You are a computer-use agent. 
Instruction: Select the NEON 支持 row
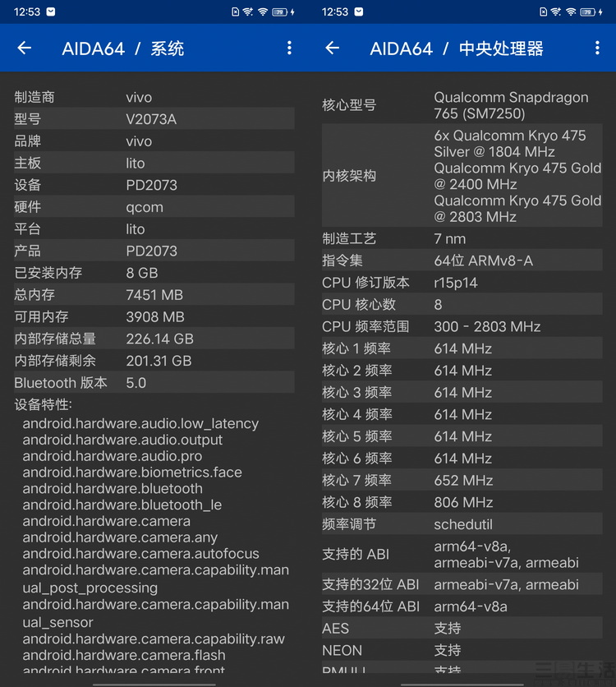(462, 650)
